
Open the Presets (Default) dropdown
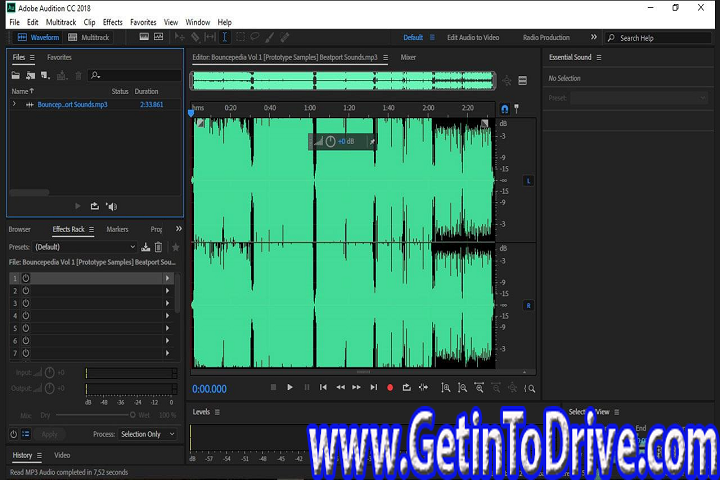pos(85,247)
